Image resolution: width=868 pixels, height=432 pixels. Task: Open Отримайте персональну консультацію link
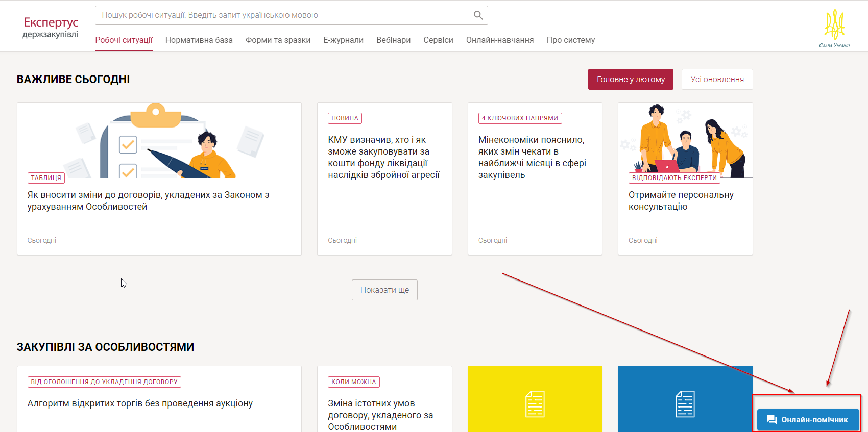[681, 200]
